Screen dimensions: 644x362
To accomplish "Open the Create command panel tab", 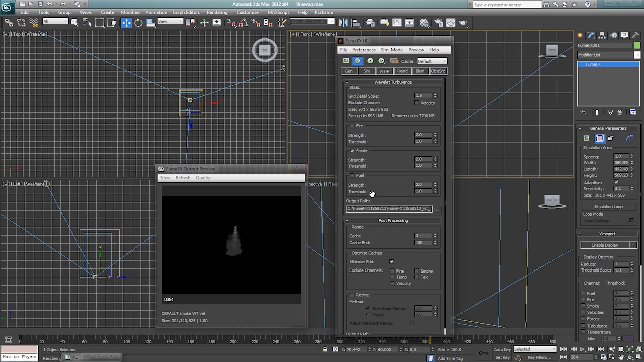I will 580,35.
